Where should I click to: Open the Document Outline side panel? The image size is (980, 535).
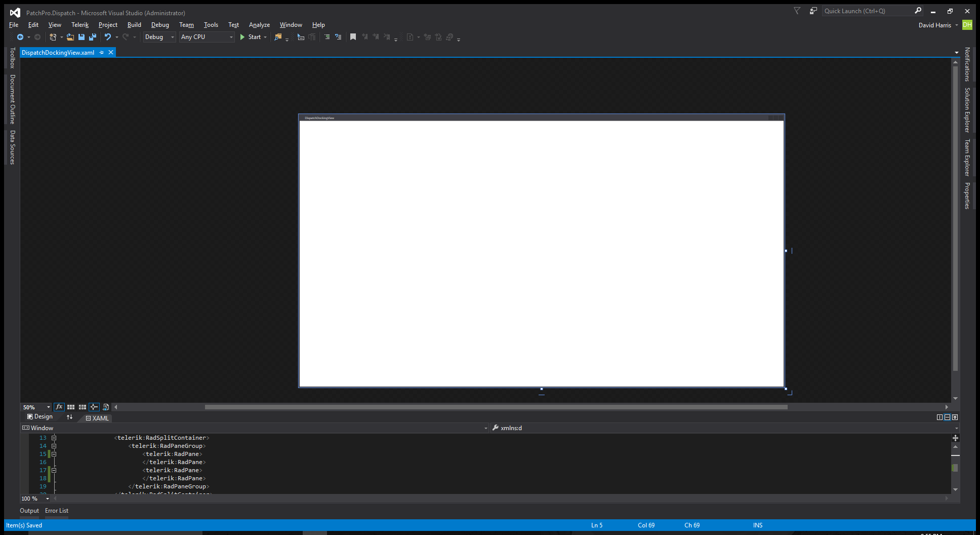click(13, 99)
